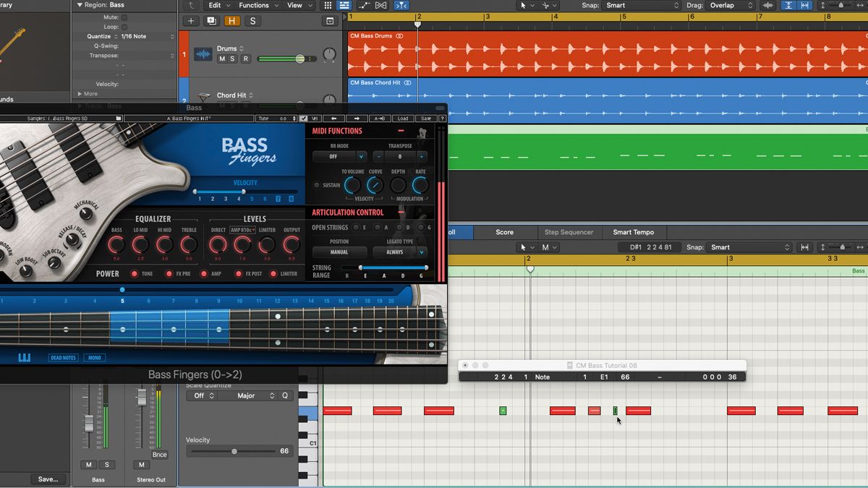The width and height of the screenshot is (868, 488).
Task: Open the Functions menu
Action: coord(255,5)
